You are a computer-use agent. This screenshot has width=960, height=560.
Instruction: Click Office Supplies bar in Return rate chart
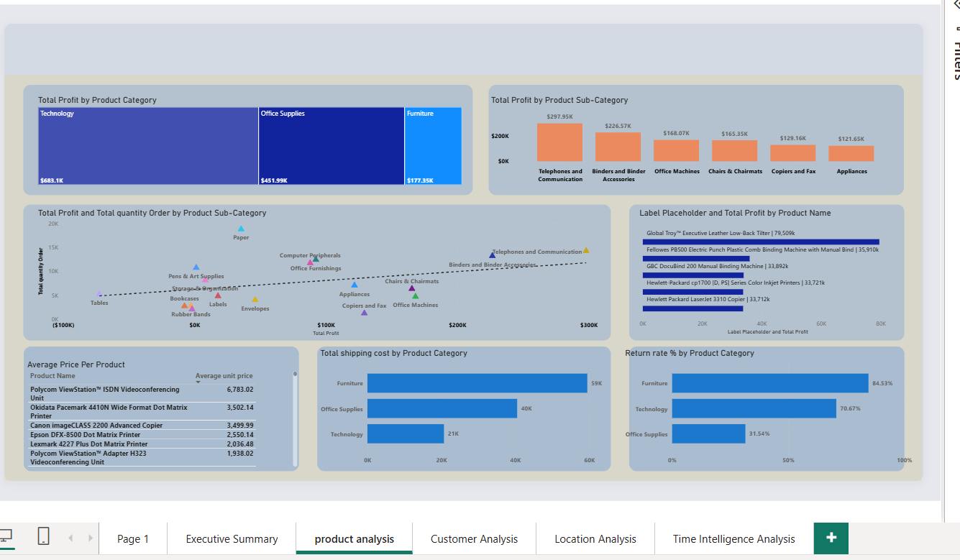tap(709, 433)
